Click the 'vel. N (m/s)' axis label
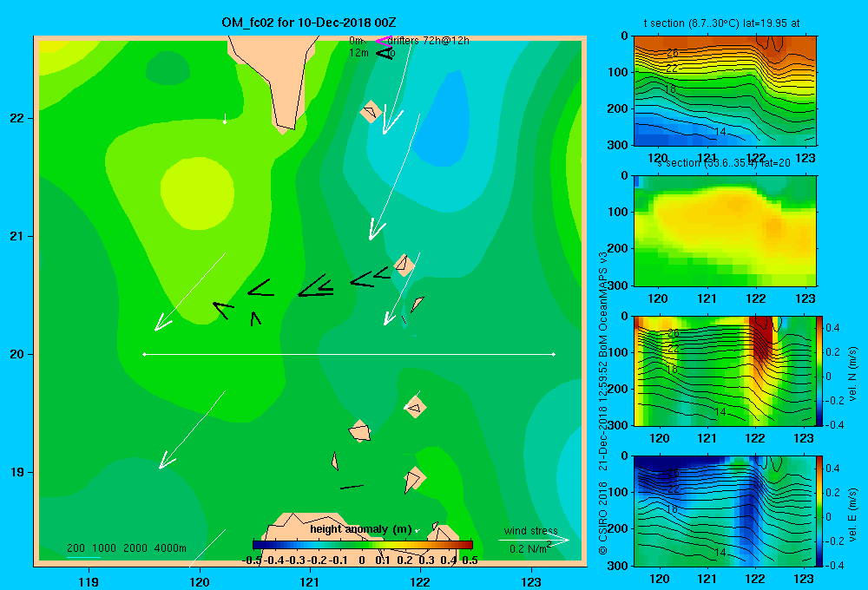 pos(853,374)
